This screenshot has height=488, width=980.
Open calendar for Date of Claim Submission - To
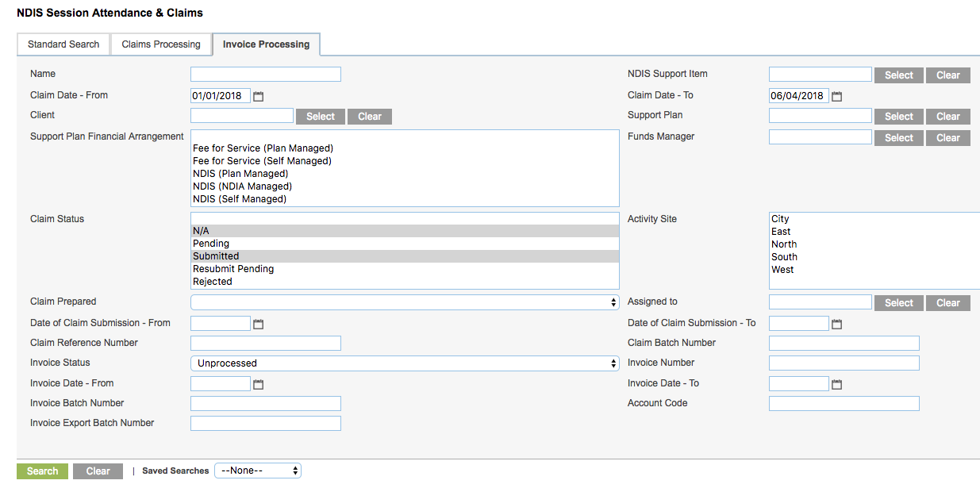pos(836,324)
